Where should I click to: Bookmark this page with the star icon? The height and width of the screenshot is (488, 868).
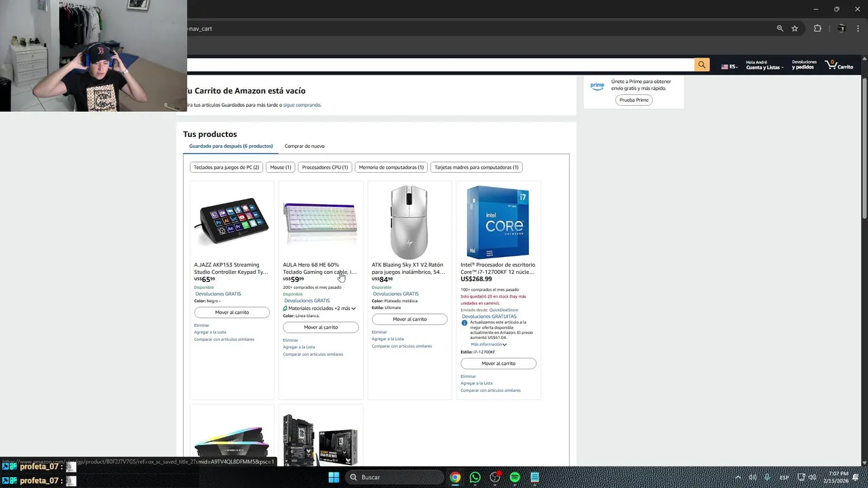coord(795,28)
